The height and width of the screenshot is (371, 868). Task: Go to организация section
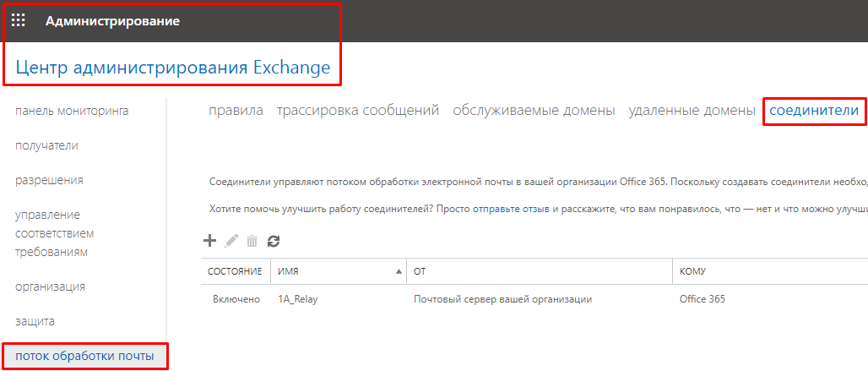coord(50,286)
